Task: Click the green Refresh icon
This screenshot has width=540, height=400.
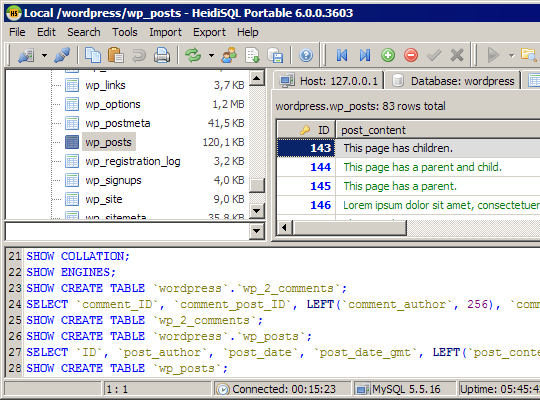Action: 193,55
